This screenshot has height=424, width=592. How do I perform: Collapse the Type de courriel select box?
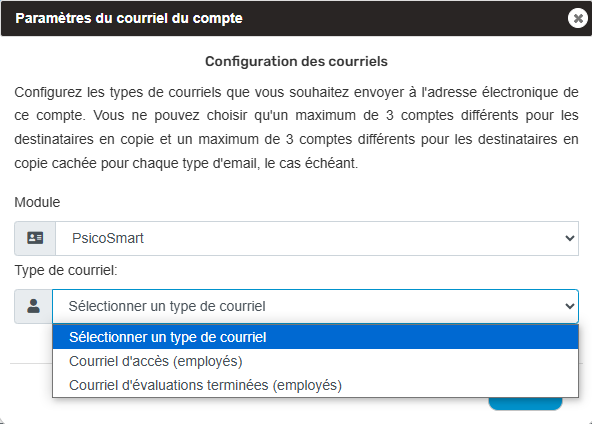(315, 306)
